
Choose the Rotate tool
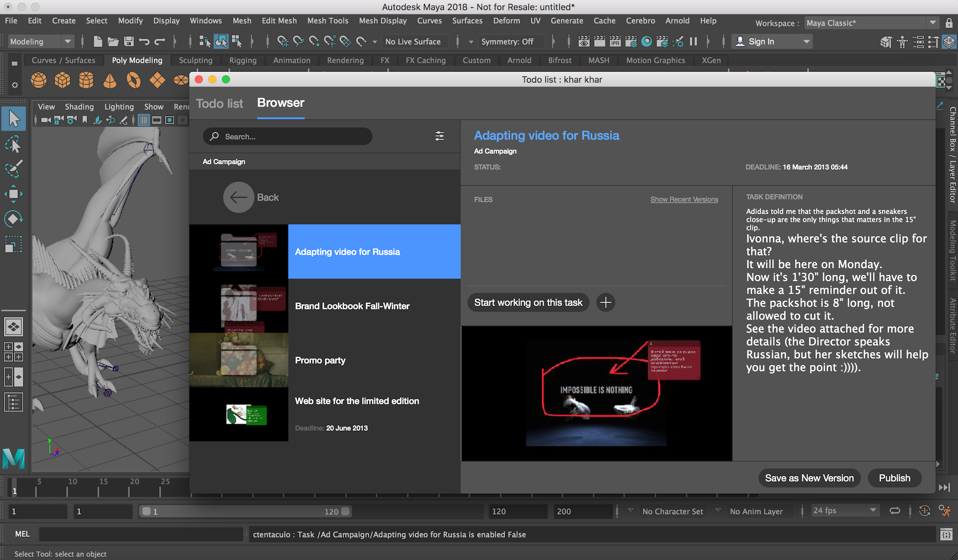point(14,219)
